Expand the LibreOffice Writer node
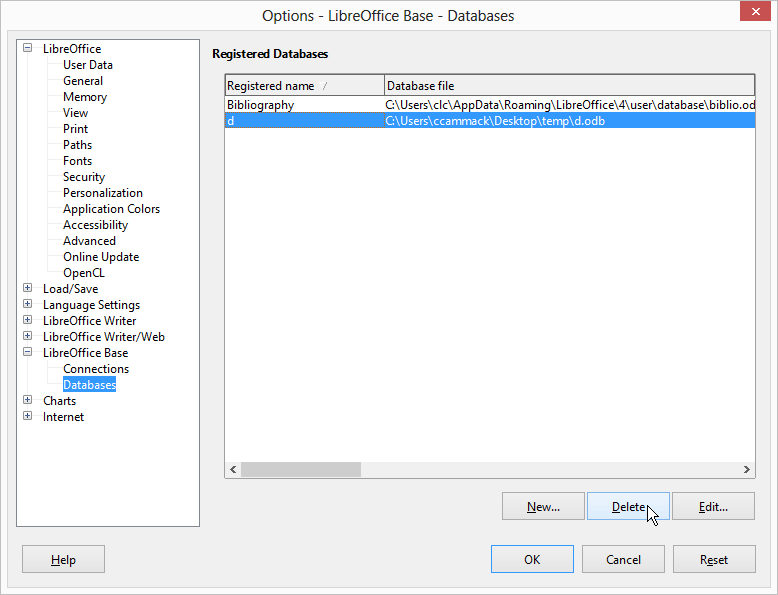Viewport: 778px width, 595px height. 28,320
